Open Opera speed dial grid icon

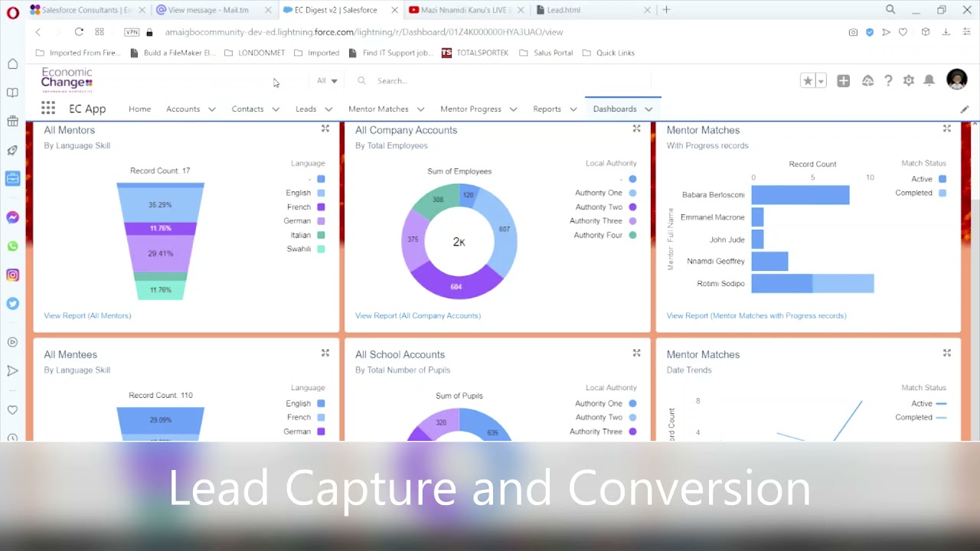point(100,32)
